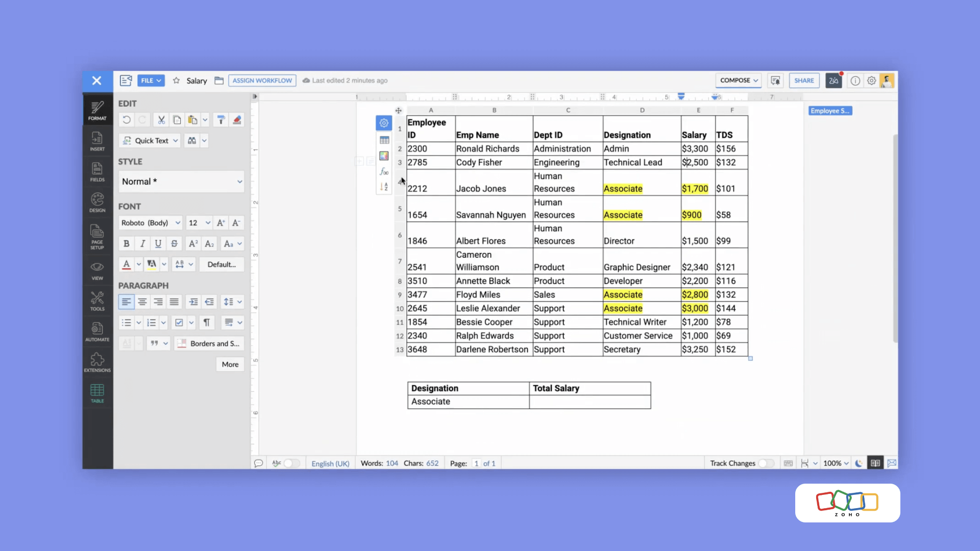Image resolution: width=980 pixels, height=551 pixels.
Task: Open the 100% zoom level dropdown
Action: tap(836, 463)
